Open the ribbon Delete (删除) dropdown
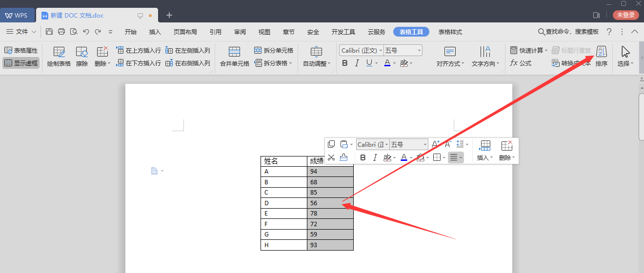This screenshot has width=644, height=273. (102, 57)
